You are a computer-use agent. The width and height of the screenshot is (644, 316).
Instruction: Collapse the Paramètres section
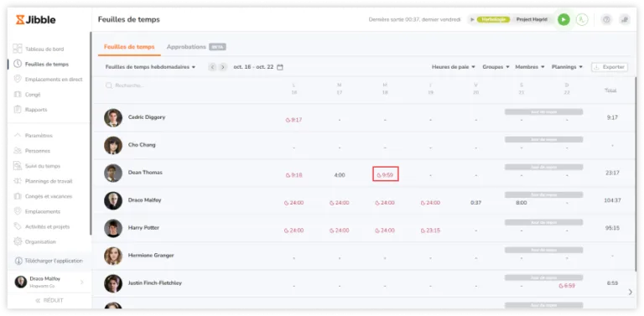coord(34,136)
